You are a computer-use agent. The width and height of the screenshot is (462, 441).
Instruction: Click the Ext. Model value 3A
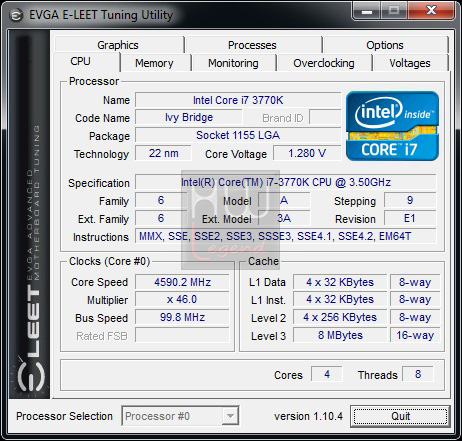(284, 218)
